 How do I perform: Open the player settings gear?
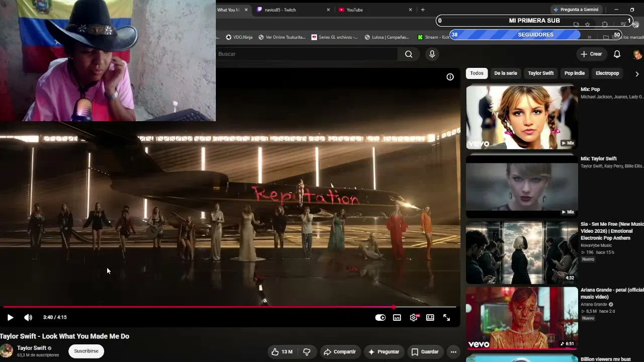[x=414, y=317]
